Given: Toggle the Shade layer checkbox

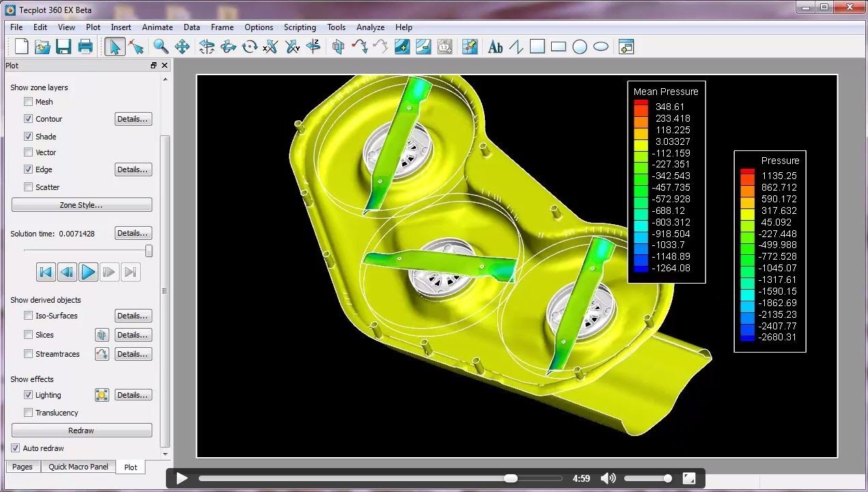Looking at the screenshot, I should pyautogui.click(x=28, y=137).
